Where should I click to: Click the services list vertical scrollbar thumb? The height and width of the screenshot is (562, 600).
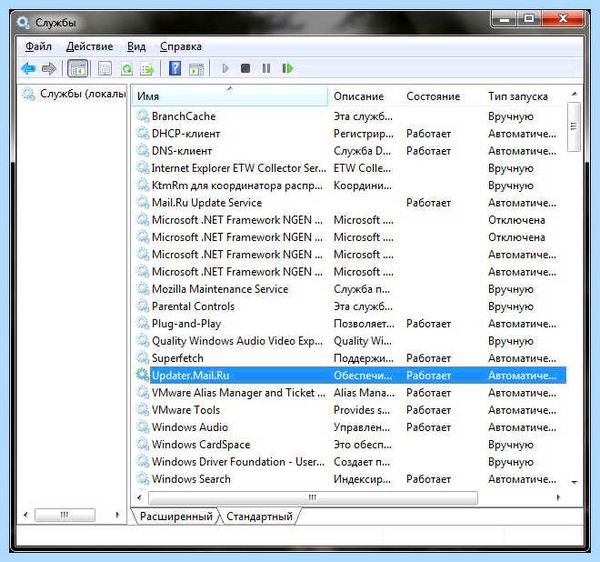(x=574, y=126)
